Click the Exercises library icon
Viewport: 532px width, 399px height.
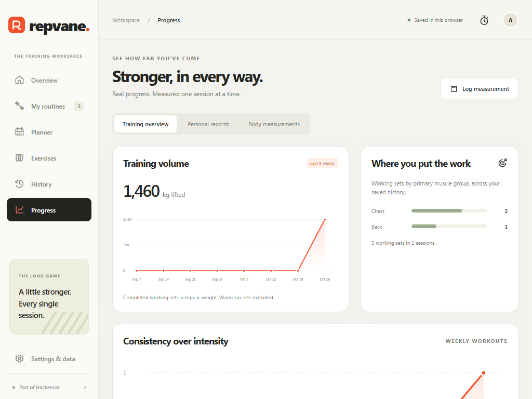coord(19,158)
